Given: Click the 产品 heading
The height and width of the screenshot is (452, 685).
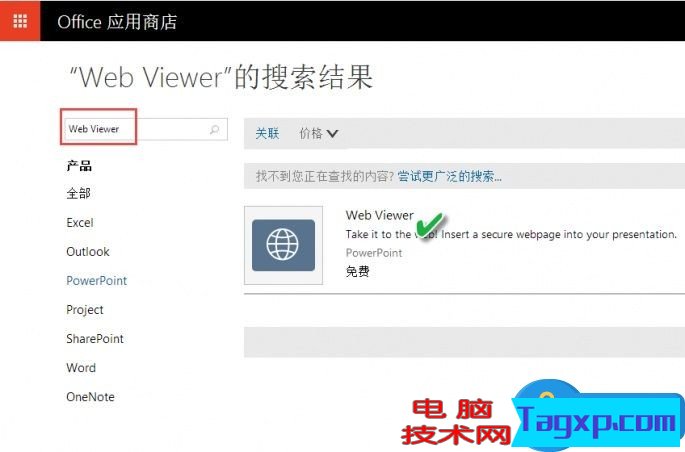Looking at the screenshot, I should (x=79, y=166).
